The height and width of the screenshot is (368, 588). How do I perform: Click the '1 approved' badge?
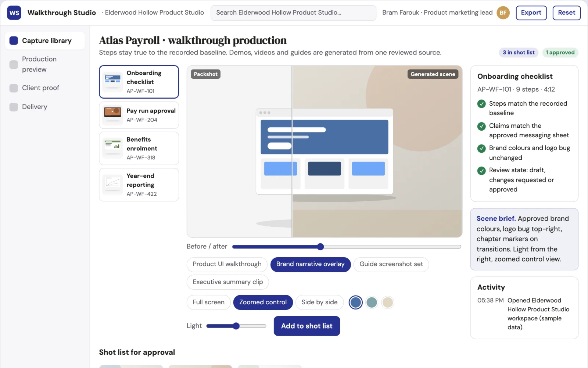coord(560,53)
